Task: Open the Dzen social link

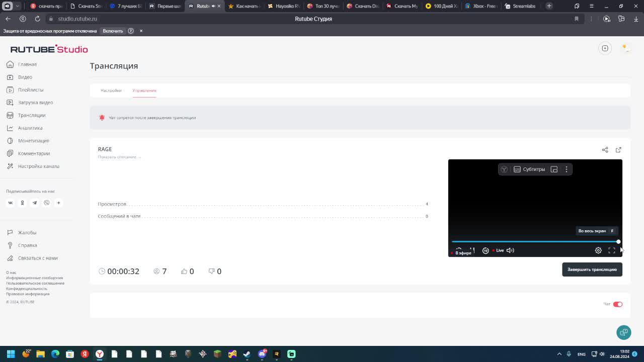Action: click(x=58, y=203)
